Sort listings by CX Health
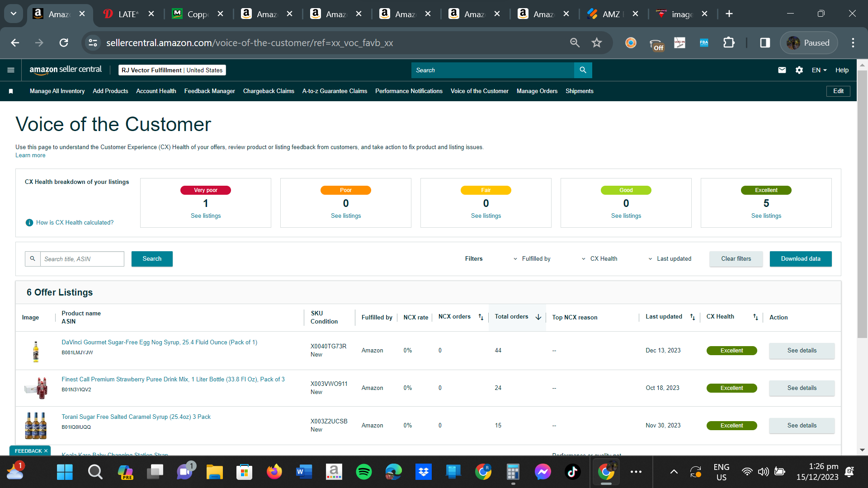This screenshot has height=488, width=868. pyautogui.click(x=755, y=317)
